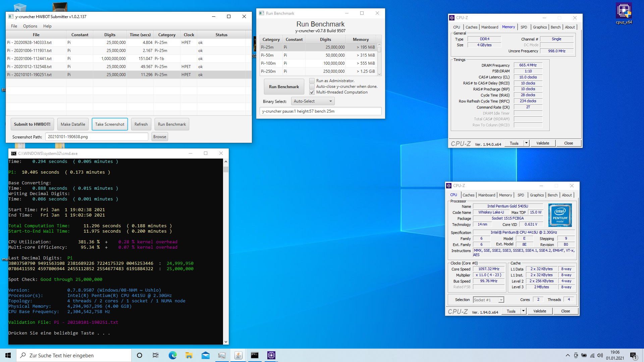Open taskbar clock showing 19:06

[615, 355]
